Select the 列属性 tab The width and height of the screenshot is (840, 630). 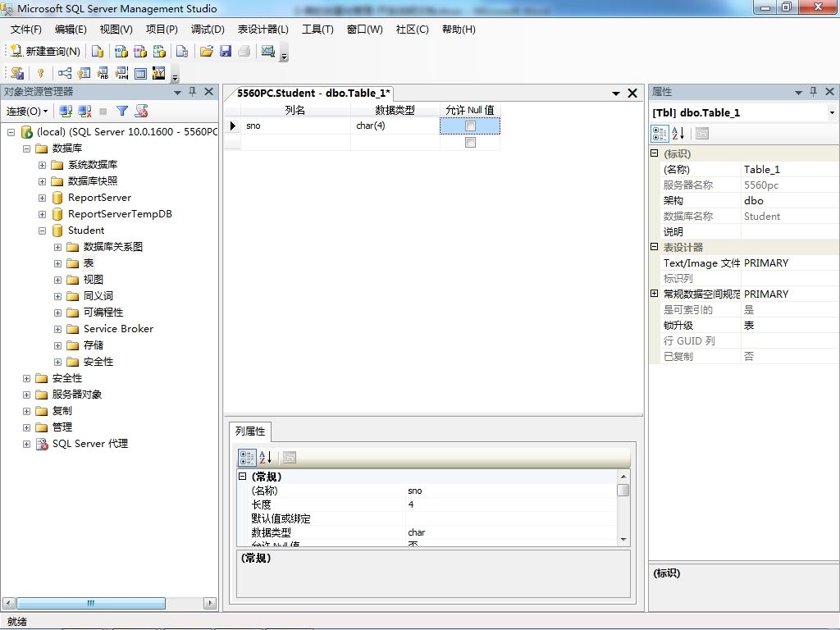250,431
